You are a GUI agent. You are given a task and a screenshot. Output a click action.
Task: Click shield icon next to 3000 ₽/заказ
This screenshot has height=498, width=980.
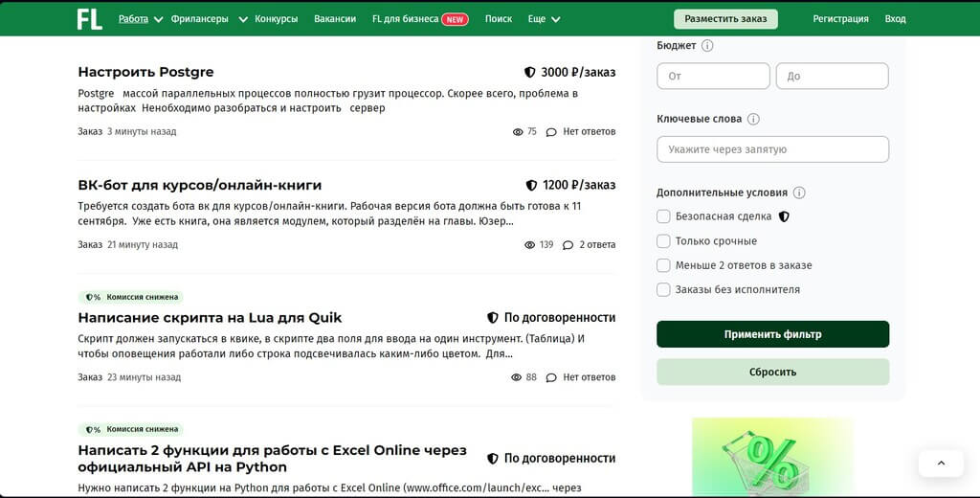529,72
